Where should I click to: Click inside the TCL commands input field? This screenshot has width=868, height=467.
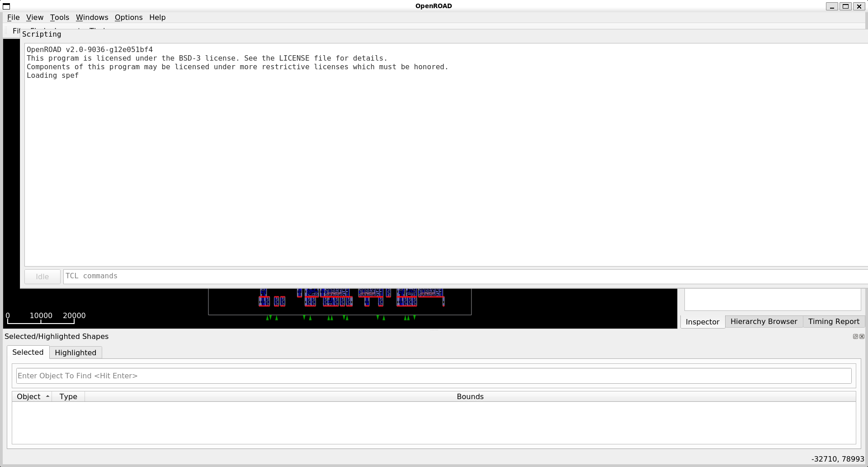click(x=271, y=276)
